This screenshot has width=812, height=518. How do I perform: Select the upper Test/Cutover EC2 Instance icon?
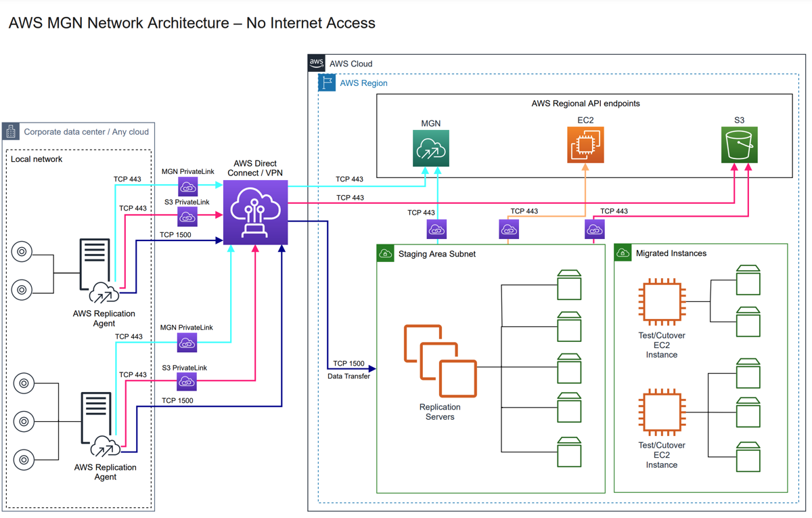660,302
